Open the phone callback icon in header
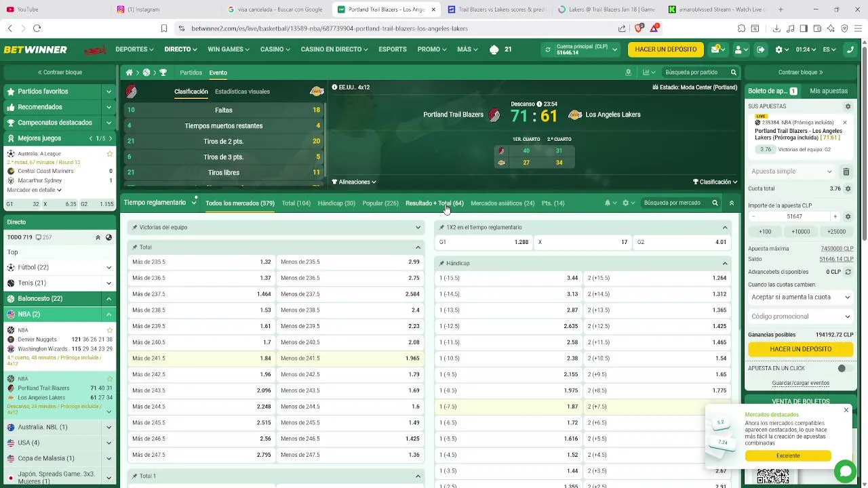Screen dimensions: 868x488 coord(850,49)
